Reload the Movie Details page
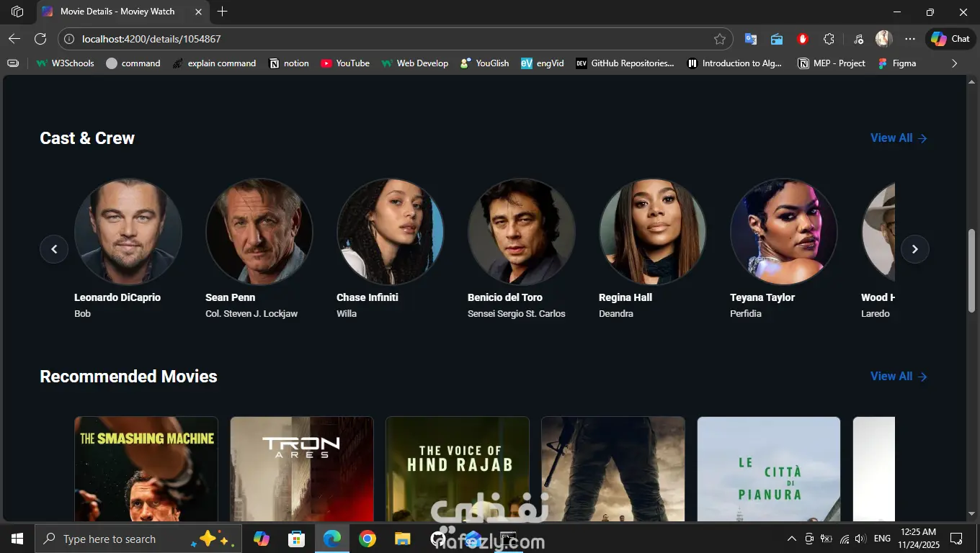The image size is (980, 553). pos(40,39)
